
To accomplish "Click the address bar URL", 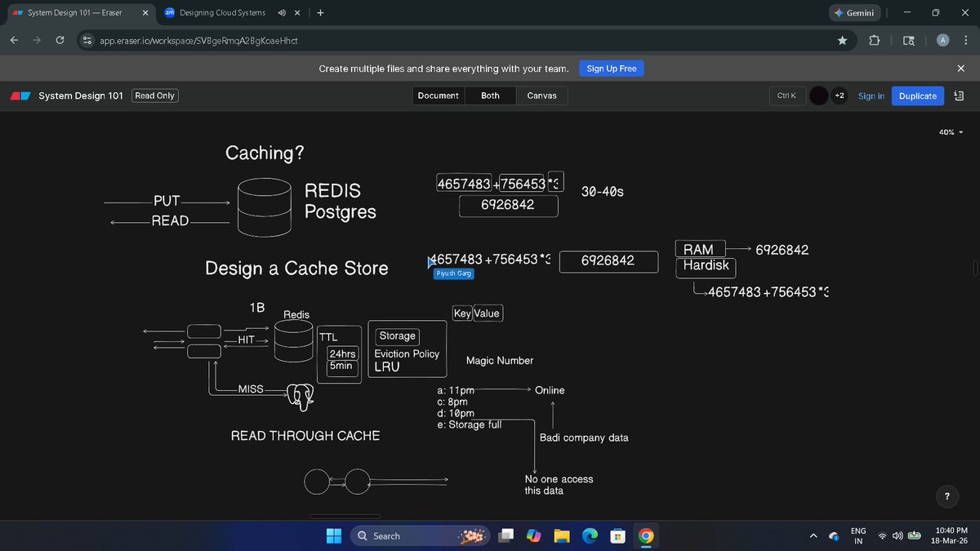I will click(198, 40).
